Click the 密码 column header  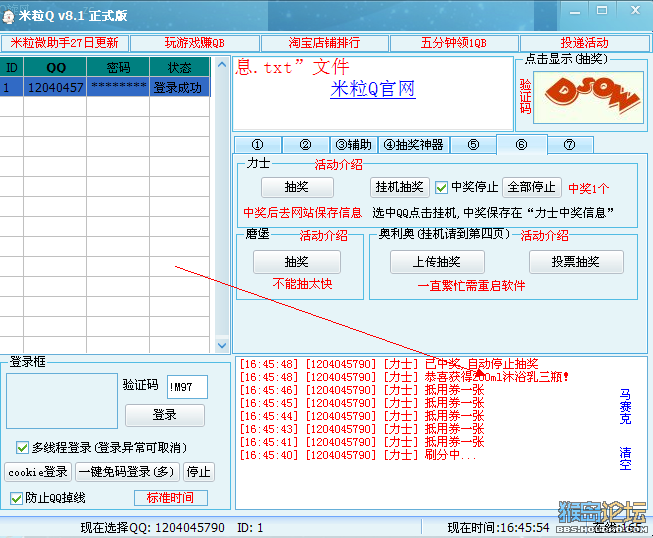118,67
